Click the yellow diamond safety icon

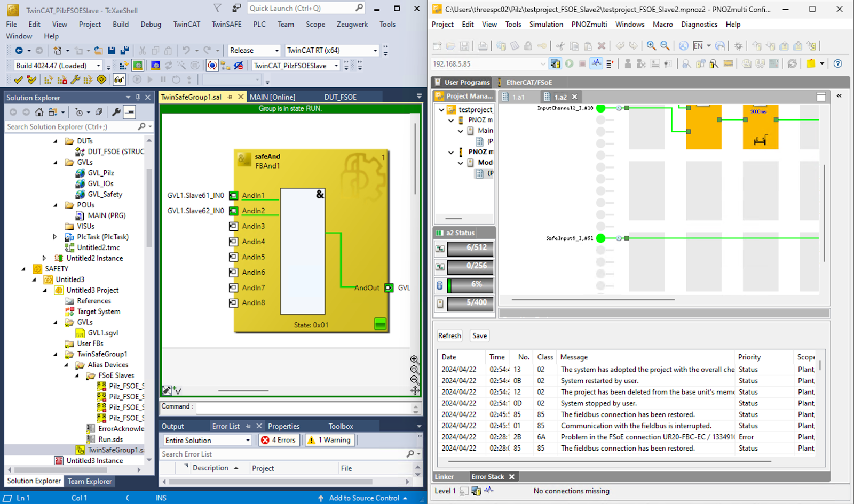pos(101,80)
